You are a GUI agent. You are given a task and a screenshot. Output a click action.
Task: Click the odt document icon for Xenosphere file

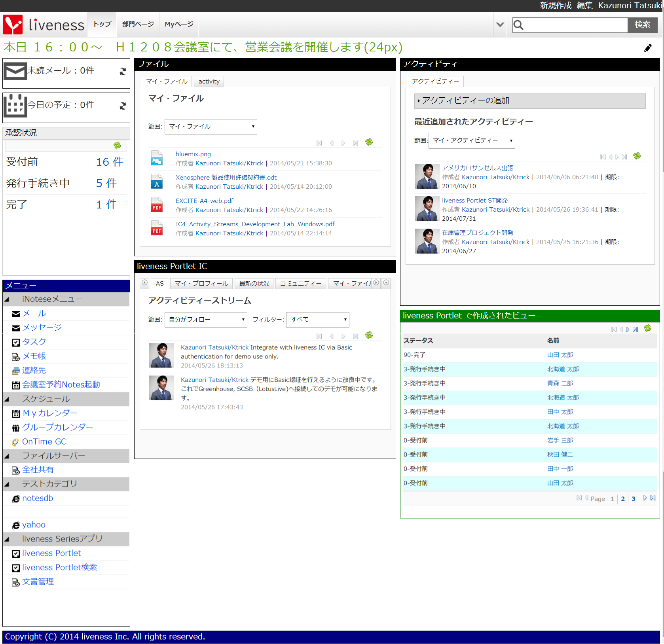point(157,182)
